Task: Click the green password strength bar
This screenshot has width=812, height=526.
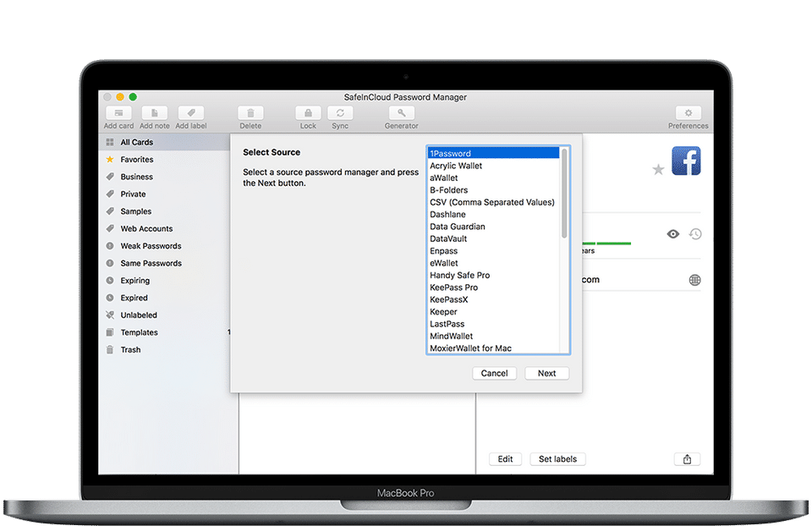Action: 606,244
